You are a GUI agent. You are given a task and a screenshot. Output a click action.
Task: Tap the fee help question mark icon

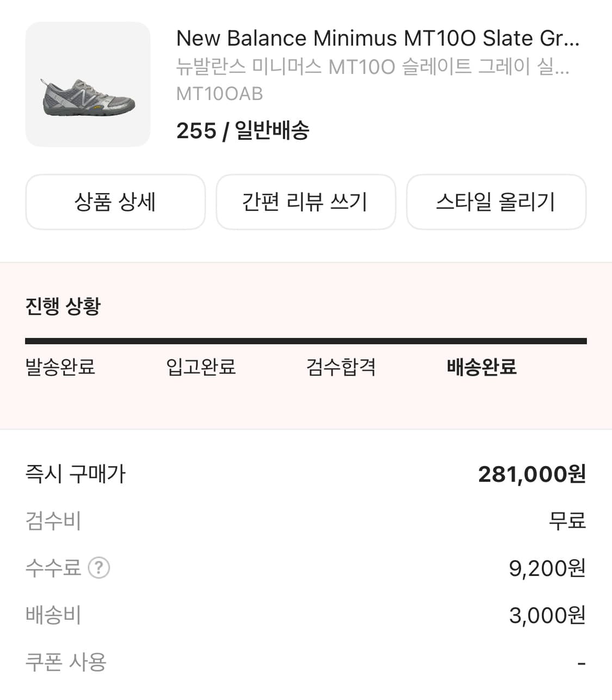click(x=99, y=568)
